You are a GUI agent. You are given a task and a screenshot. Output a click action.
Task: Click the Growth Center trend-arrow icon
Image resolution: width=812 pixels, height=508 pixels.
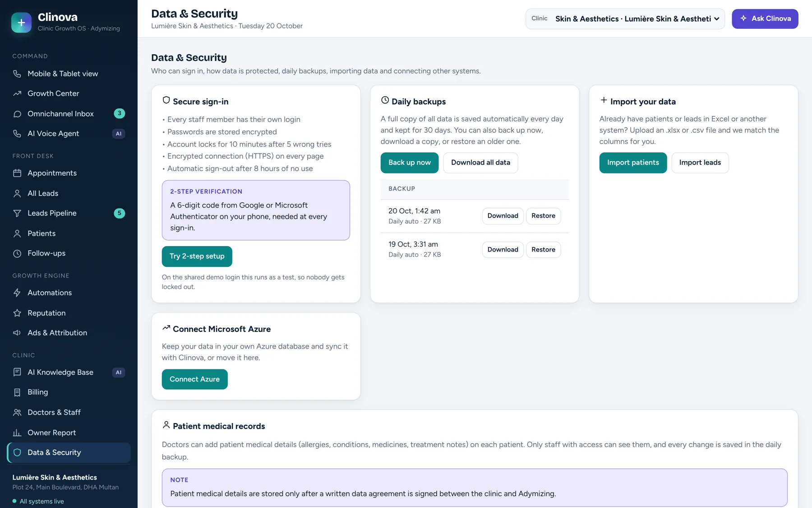coord(17,93)
